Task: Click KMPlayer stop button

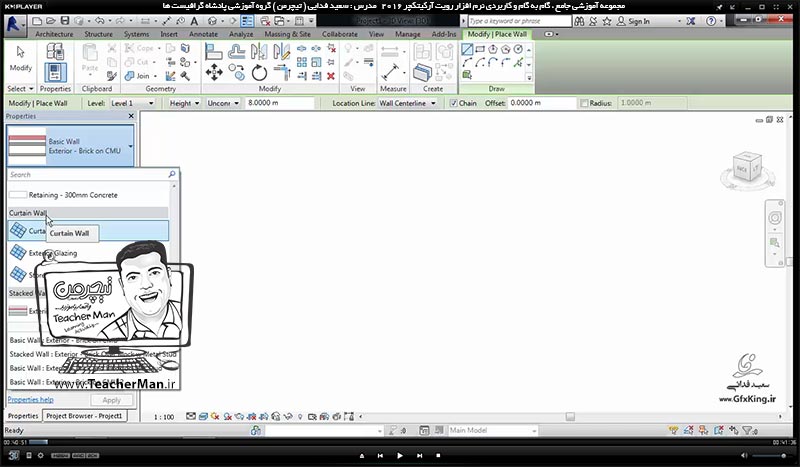Action: coord(438,455)
